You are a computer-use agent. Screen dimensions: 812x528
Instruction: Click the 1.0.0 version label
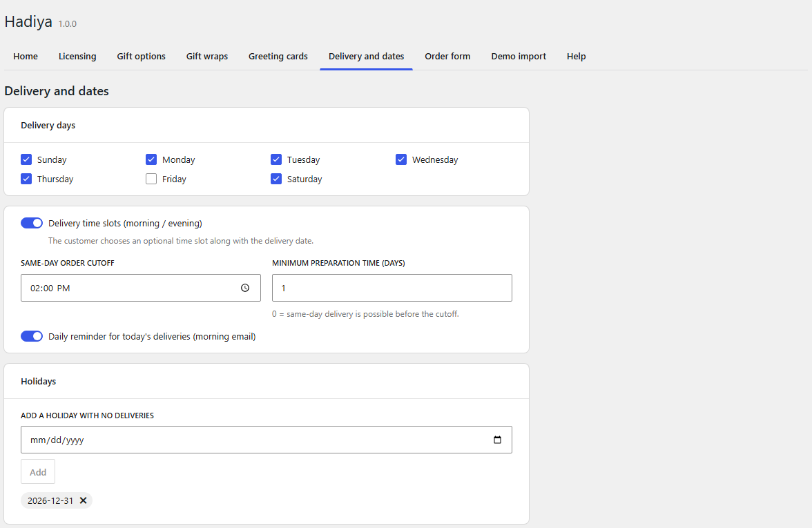point(68,23)
